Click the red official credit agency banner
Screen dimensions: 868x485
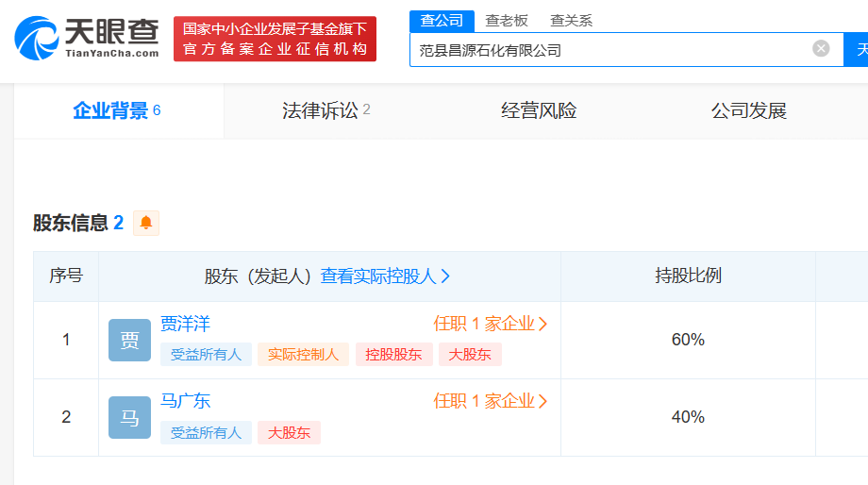[275, 39]
